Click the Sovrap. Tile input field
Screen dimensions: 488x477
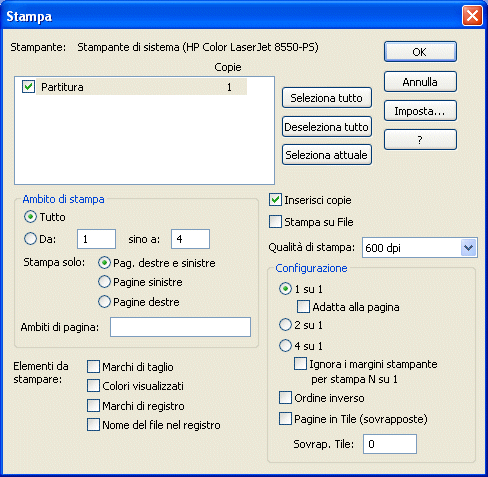390,444
